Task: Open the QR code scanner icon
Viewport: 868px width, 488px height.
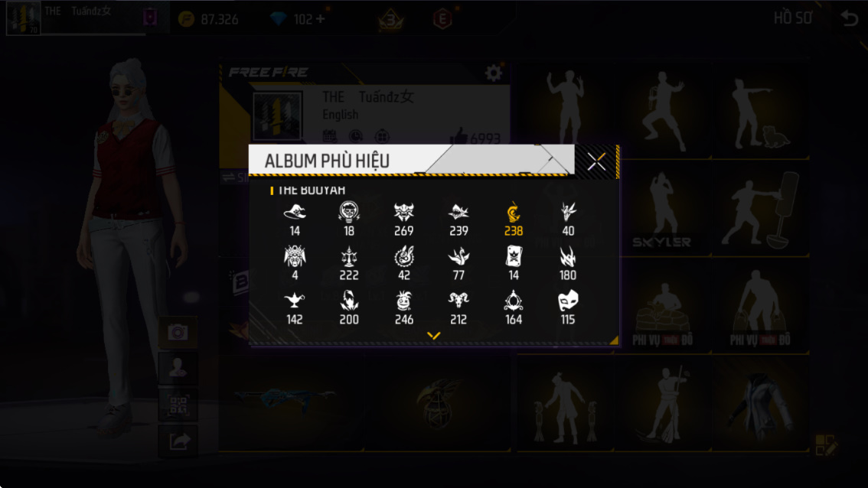Action: point(178,405)
